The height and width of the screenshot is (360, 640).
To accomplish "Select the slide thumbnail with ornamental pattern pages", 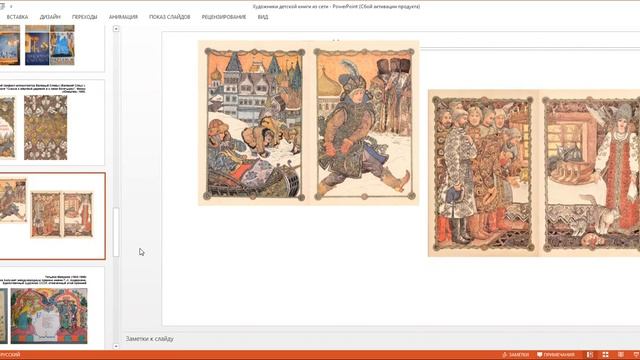I will pyautogui.click(x=52, y=122).
